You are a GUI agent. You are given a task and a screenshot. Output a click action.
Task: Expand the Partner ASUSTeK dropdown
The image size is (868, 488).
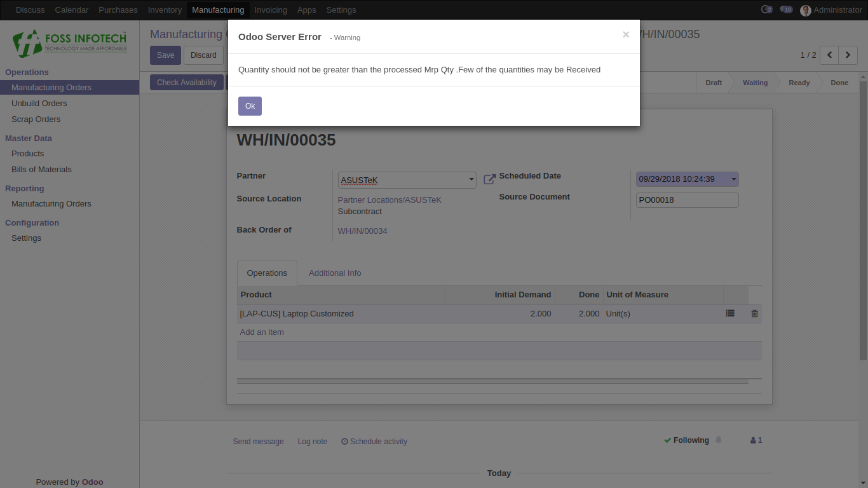[x=471, y=180]
